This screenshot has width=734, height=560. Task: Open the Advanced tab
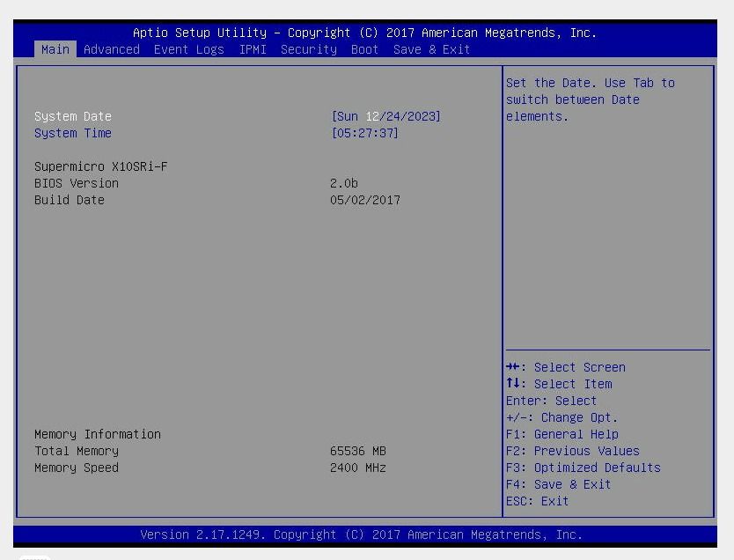112,49
